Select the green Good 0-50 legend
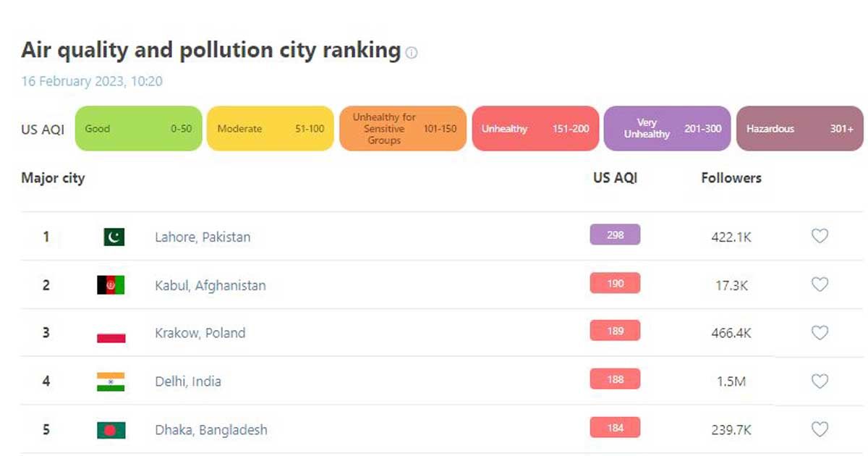The width and height of the screenshot is (868, 456). pos(138,128)
